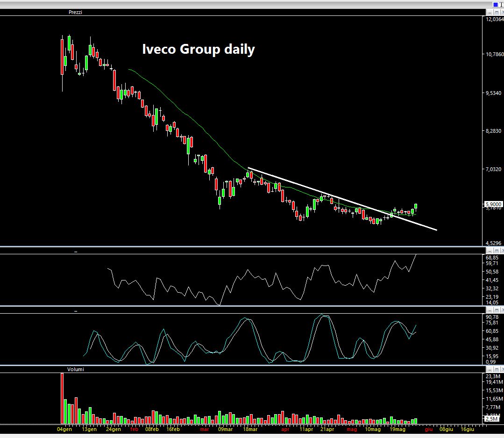Click the 08feb date label
The image size is (504, 438).
[152, 429]
